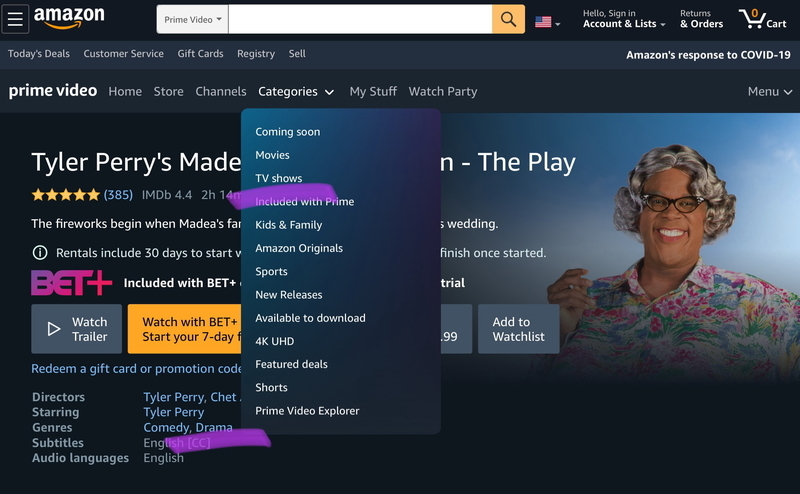Viewport: 800px width, 494px height.
Task: Open director Tyler Perry link
Action: (x=174, y=397)
